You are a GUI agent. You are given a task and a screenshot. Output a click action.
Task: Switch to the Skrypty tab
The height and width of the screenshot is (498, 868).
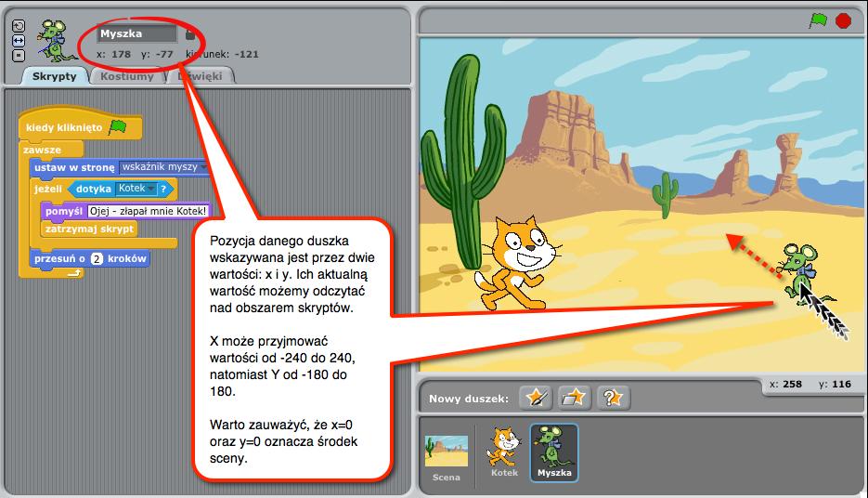[54, 76]
